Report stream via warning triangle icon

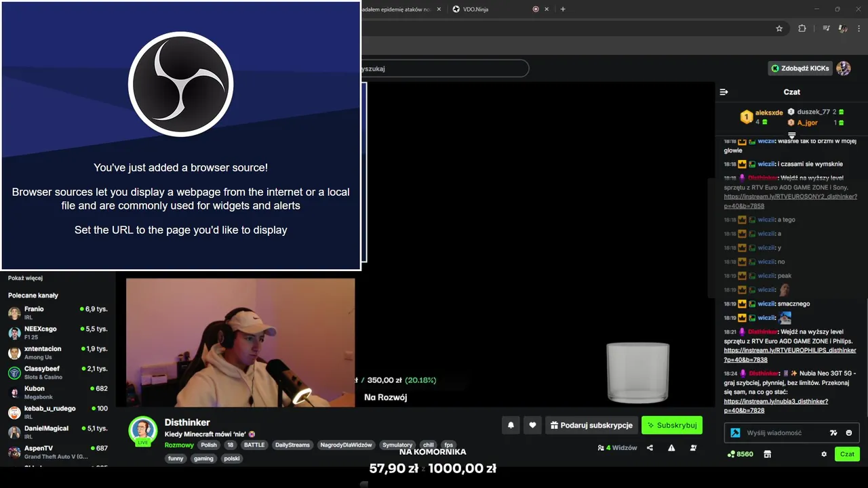[671, 447]
